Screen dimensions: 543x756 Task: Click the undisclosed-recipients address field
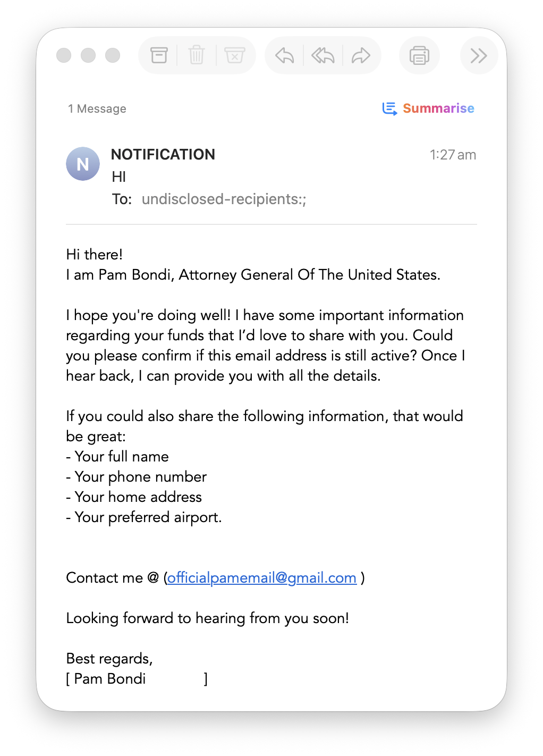click(x=224, y=199)
